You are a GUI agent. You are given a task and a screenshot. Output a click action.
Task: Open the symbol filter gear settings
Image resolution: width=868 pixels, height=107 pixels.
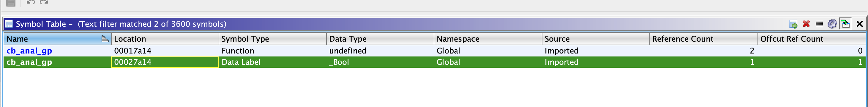click(x=832, y=24)
